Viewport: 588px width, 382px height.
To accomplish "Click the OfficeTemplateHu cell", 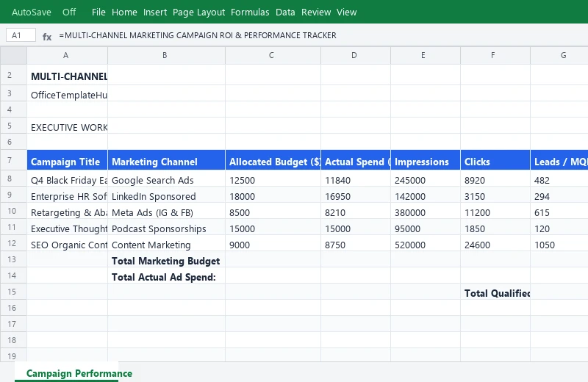I will pyautogui.click(x=67, y=93).
